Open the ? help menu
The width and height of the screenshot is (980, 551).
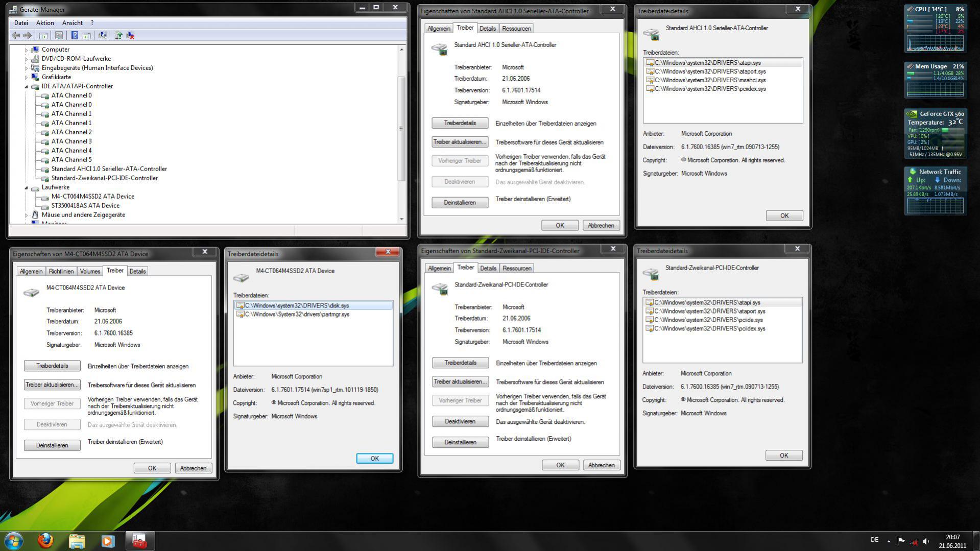92,23
